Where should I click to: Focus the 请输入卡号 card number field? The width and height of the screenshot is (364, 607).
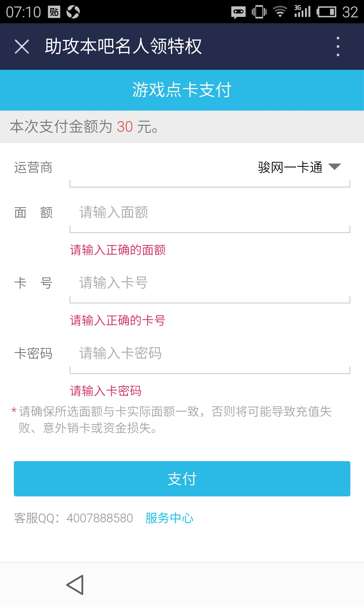[209, 283]
